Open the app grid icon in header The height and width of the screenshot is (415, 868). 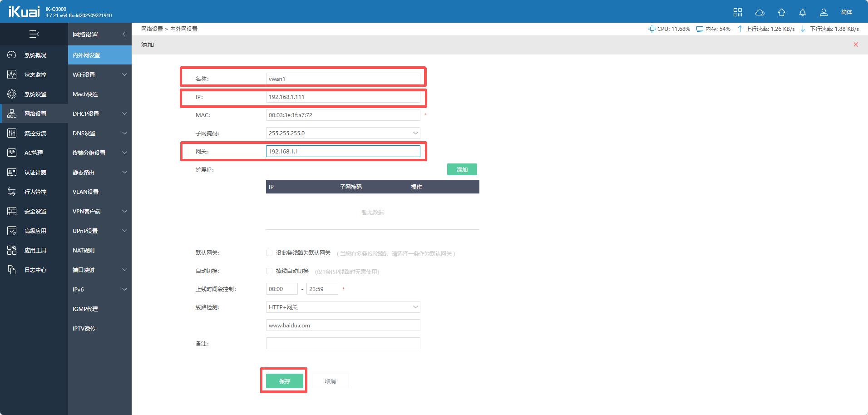click(x=738, y=12)
